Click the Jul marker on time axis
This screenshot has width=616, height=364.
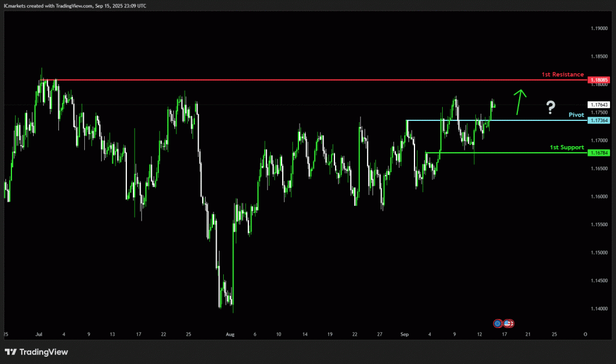point(38,335)
